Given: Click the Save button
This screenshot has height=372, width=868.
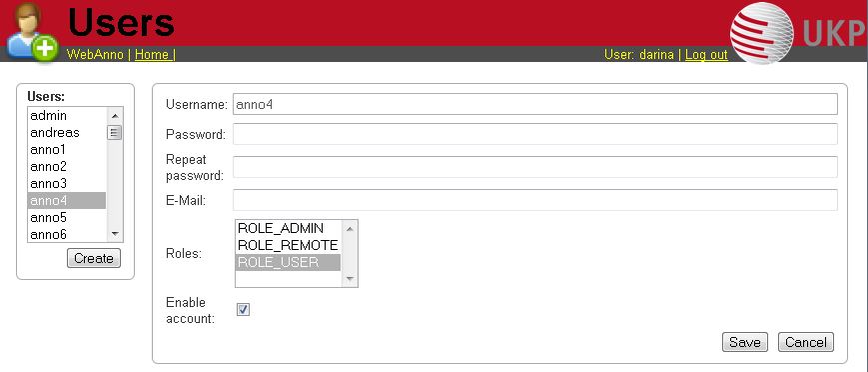Looking at the screenshot, I should point(744,342).
